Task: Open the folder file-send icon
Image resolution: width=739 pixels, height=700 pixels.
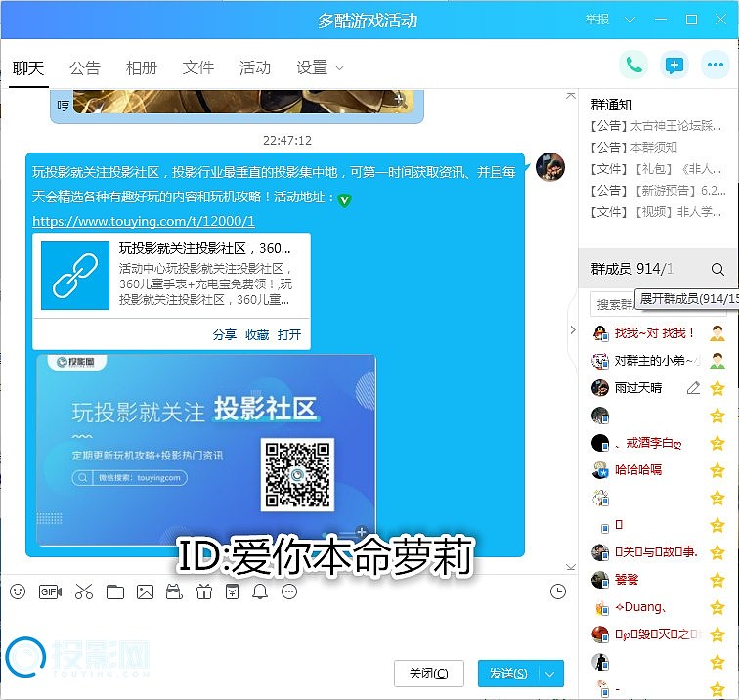Action: click(x=115, y=591)
